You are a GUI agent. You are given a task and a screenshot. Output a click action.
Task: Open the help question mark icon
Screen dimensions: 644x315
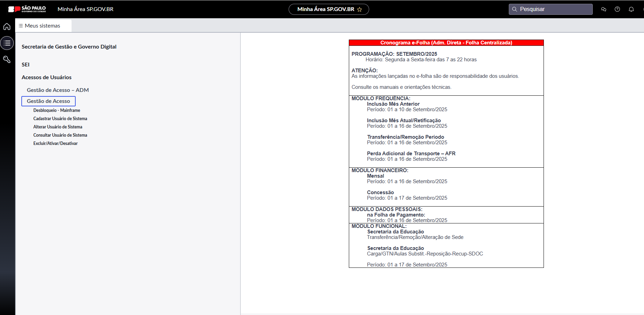tap(617, 9)
